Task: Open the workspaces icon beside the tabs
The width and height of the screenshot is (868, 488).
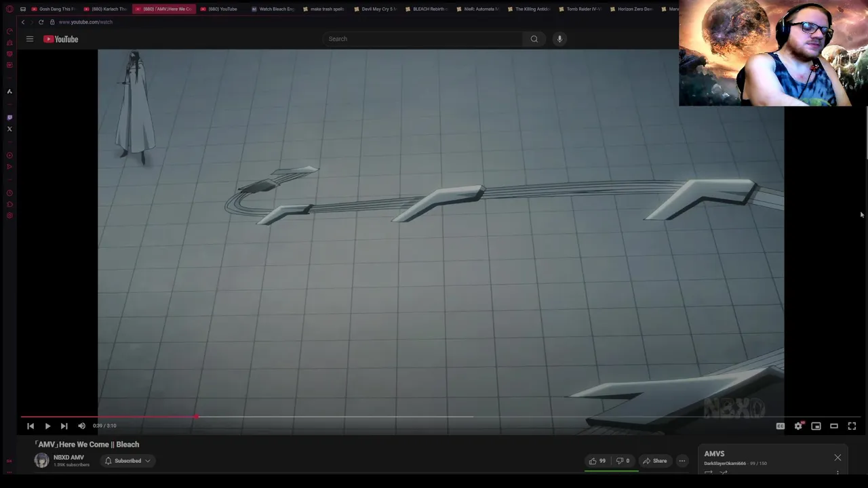Action: (23, 9)
